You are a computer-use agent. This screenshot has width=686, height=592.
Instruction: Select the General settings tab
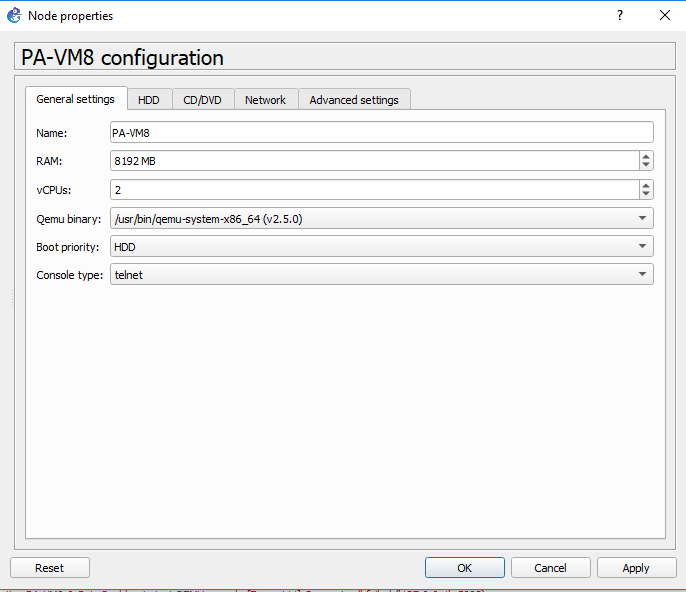pos(76,99)
